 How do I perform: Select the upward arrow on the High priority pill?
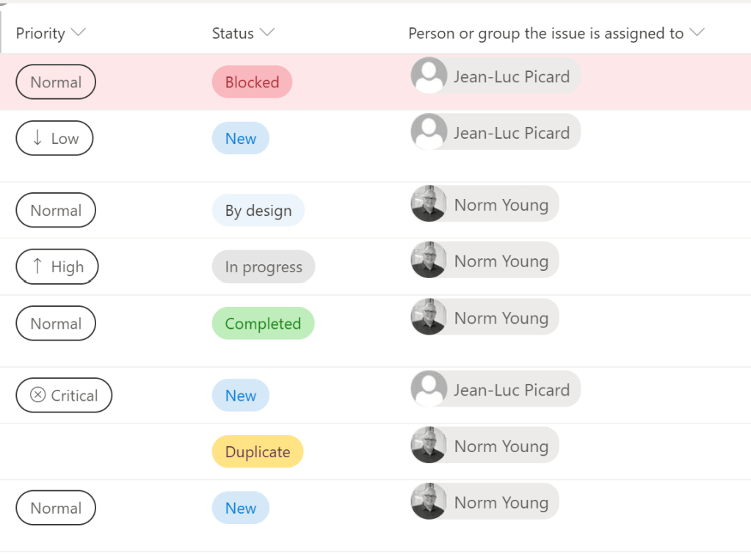[37, 266]
